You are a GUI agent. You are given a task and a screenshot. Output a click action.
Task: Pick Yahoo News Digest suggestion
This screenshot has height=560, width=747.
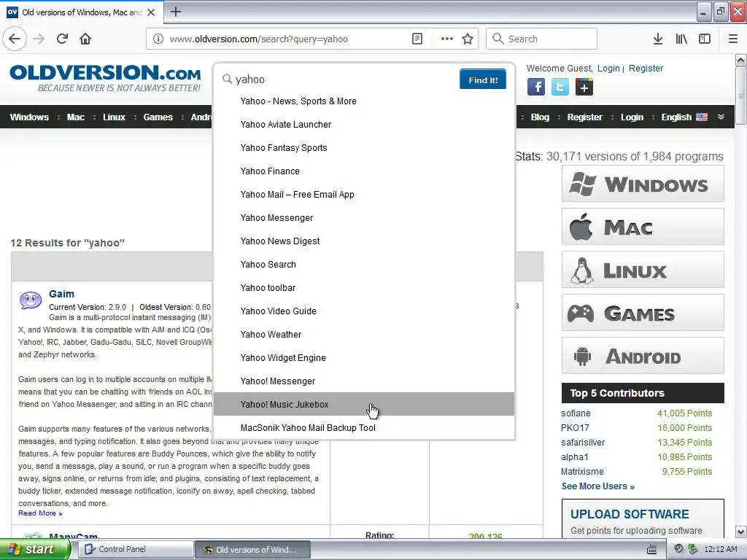(x=364, y=241)
